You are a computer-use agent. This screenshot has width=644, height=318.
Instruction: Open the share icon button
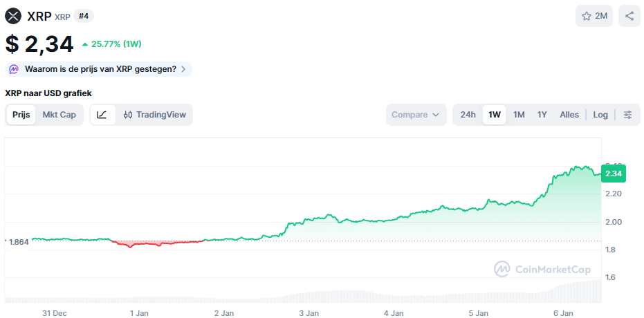click(629, 16)
